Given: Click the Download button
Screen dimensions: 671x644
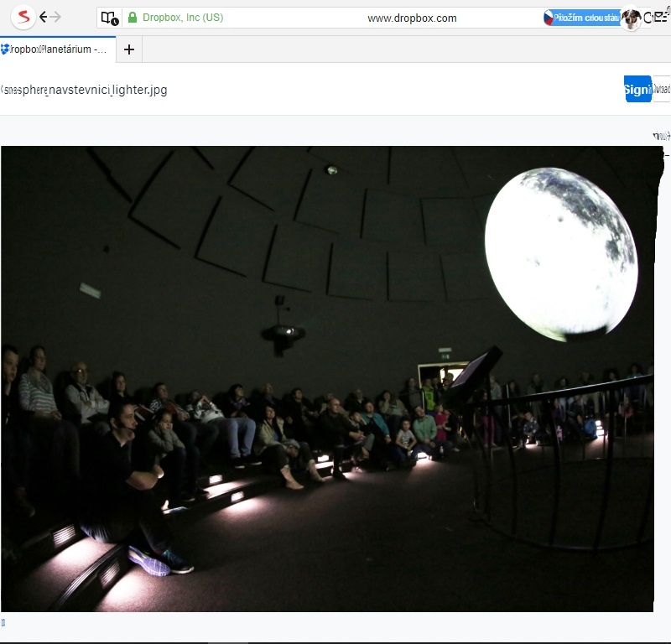Looking at the screenshot, I should 661,90.
